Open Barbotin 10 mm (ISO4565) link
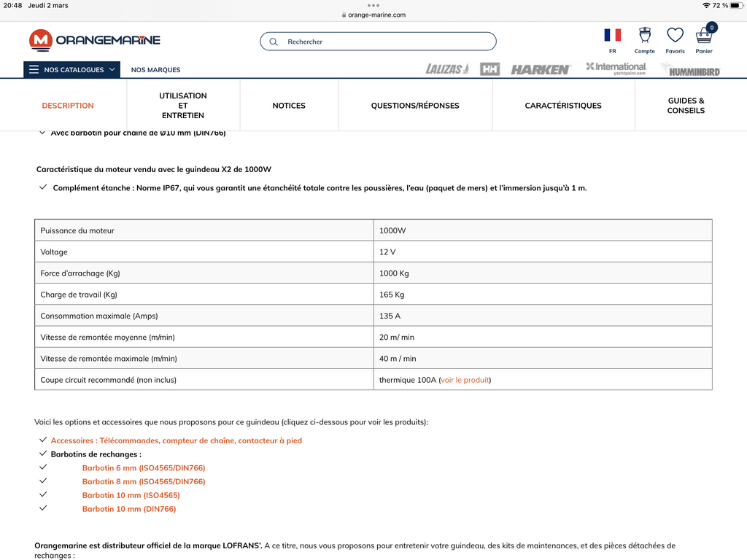Viewport: 747px width, 560px height. click(131, 495)
